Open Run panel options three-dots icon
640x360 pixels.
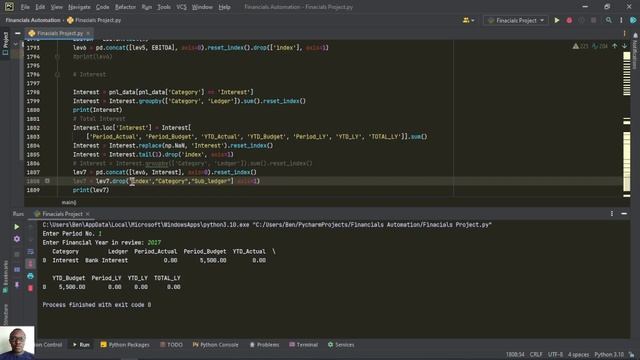(x=611, y=213)
